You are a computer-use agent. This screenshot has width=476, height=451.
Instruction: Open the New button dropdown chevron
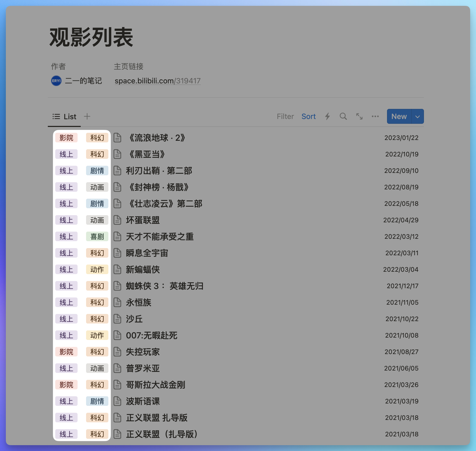click(x=417, y=116)
